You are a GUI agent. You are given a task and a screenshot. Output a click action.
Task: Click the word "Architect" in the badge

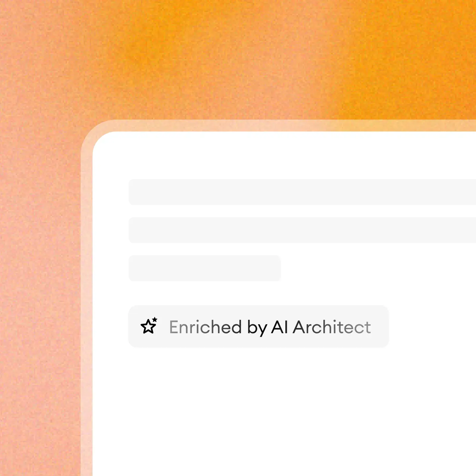point(332,327)
